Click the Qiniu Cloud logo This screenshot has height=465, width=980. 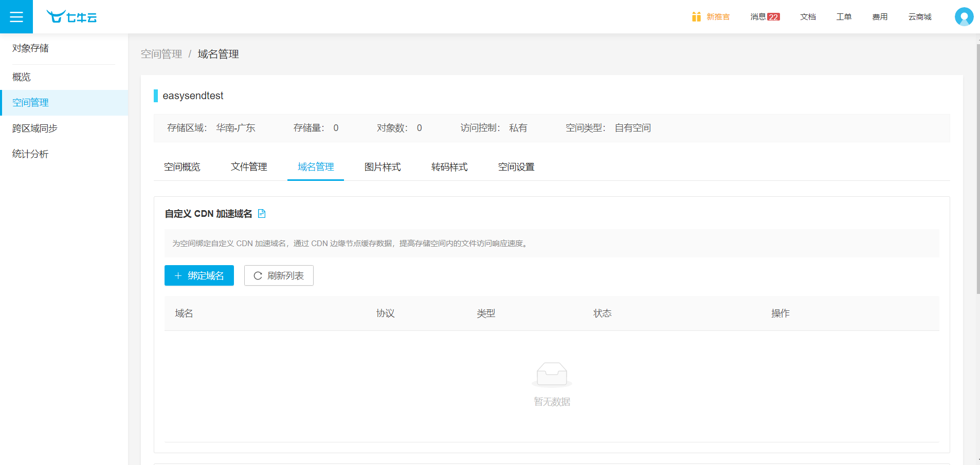coord(71,17)
